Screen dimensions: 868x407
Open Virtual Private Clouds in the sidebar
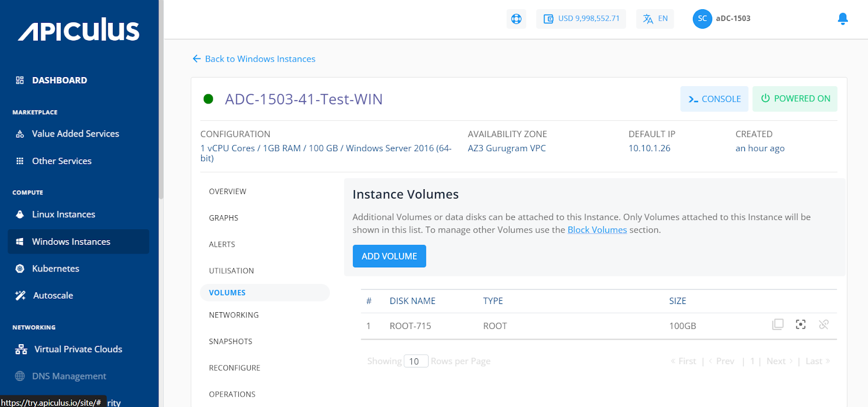78,349
